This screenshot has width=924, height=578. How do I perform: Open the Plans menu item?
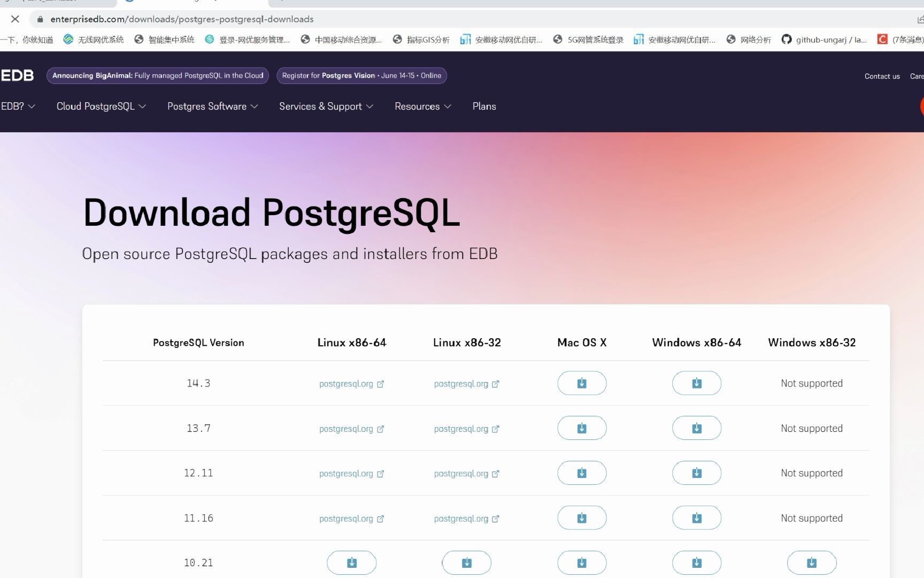tap(484, 107)
